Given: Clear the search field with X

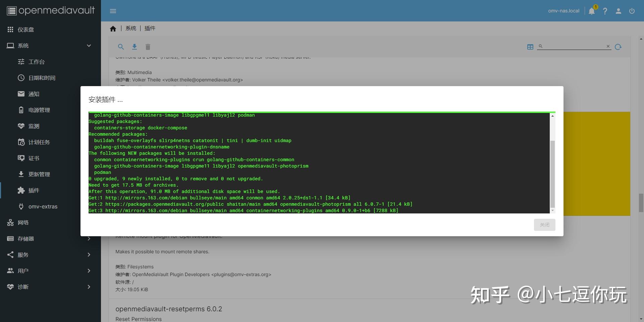Looking at the screenshot, I should (608, 46).
